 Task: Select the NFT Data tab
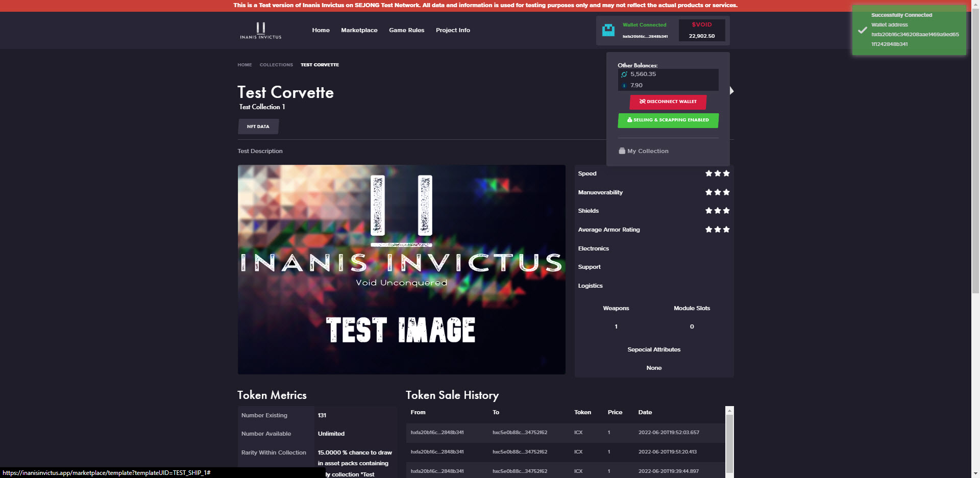click(258, 127)
